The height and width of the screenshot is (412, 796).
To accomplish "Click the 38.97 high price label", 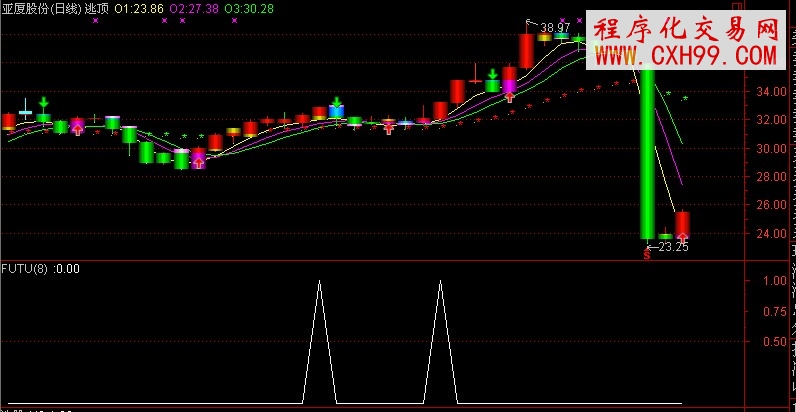I will (555, 26).
